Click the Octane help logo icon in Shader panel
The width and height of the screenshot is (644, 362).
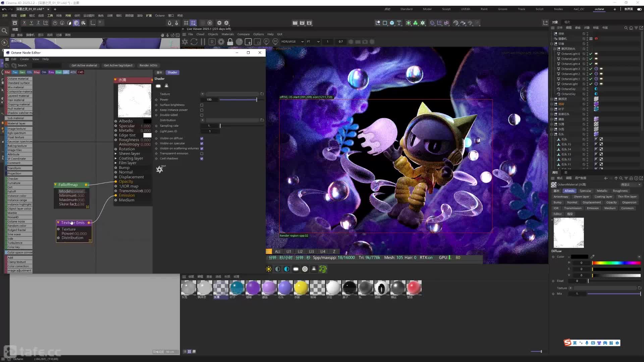pos(160,169)
